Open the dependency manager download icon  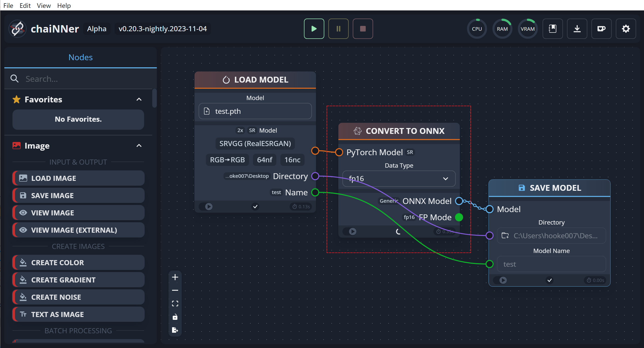pos(577,29)
